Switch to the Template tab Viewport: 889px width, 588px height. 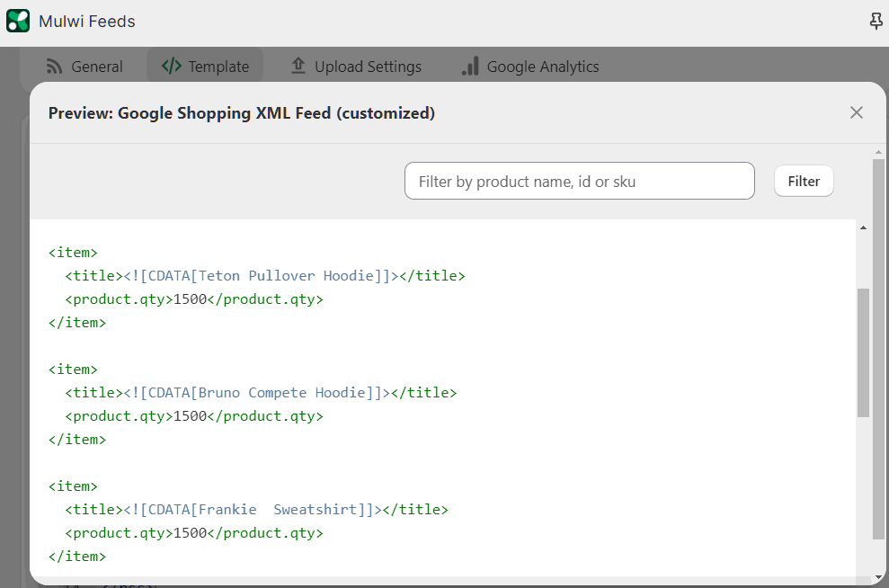click(x=205, y=67)
